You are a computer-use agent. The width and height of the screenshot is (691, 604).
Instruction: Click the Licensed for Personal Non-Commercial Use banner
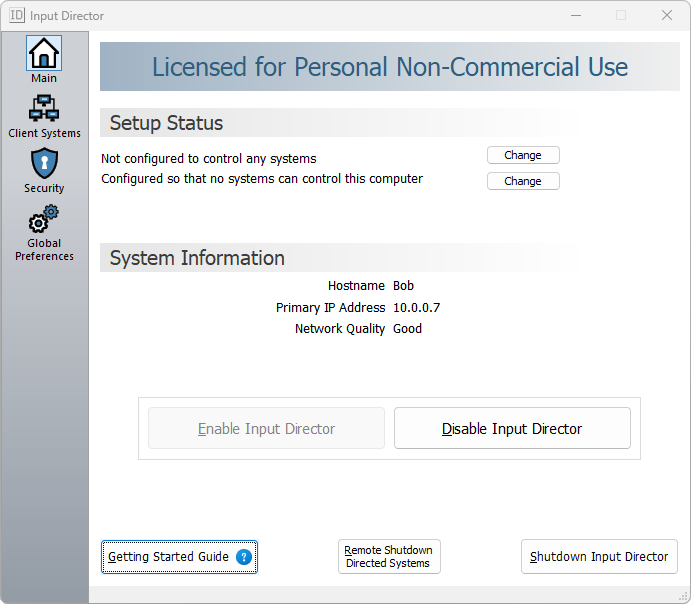(x=390, y=67)
